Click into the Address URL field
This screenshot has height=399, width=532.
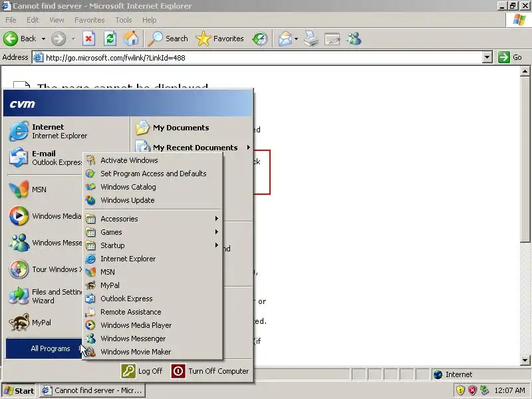click(258, 57)
